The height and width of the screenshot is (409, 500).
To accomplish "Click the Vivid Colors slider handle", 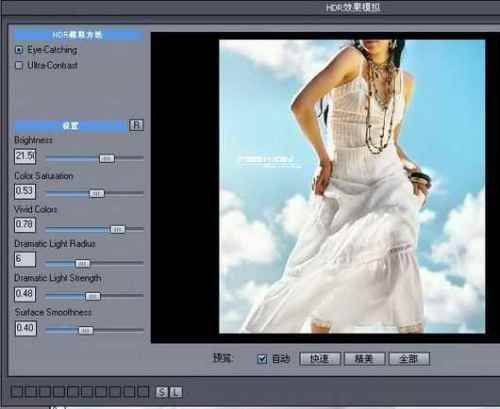I will point(117,229).
